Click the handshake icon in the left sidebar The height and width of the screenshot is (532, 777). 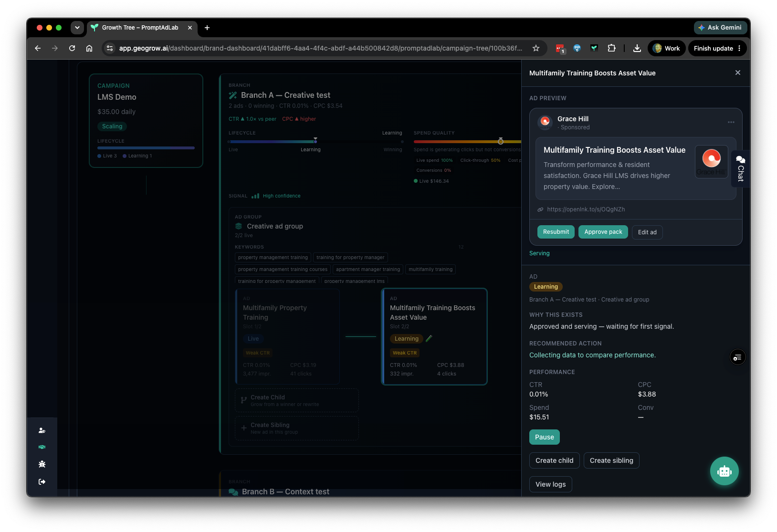point(42,447)
